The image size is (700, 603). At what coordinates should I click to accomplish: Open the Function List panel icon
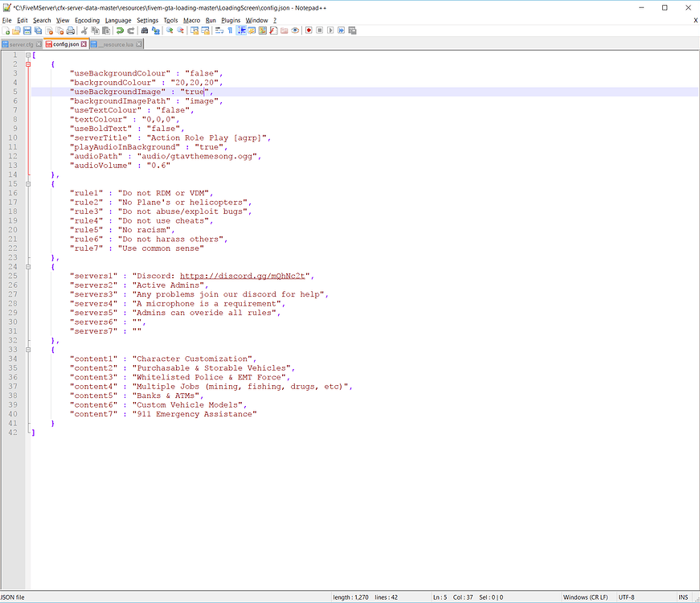point(273,31)
